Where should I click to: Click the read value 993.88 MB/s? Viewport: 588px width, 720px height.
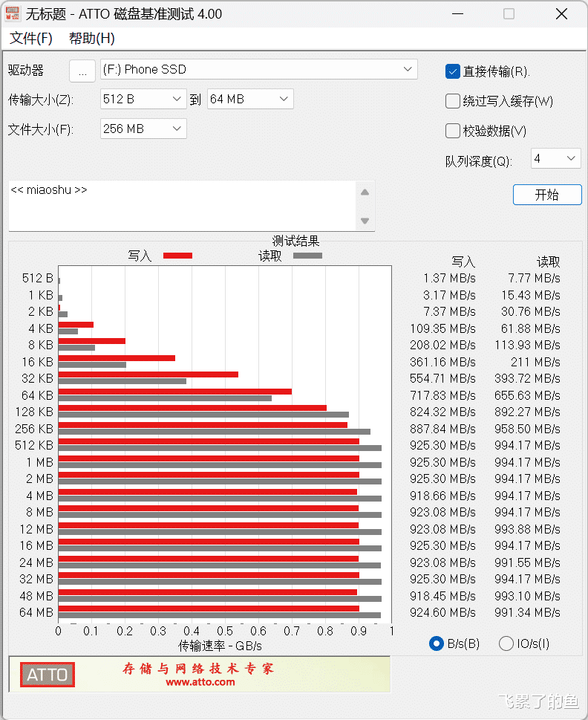pyautogui.click(x=527, y=530)
